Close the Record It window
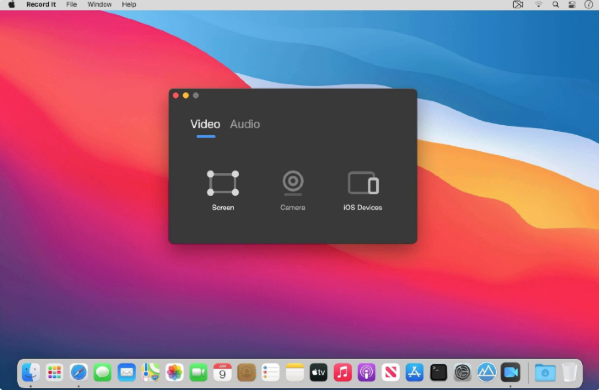This screenshot has width=599, height=390. tap(176, 95)
